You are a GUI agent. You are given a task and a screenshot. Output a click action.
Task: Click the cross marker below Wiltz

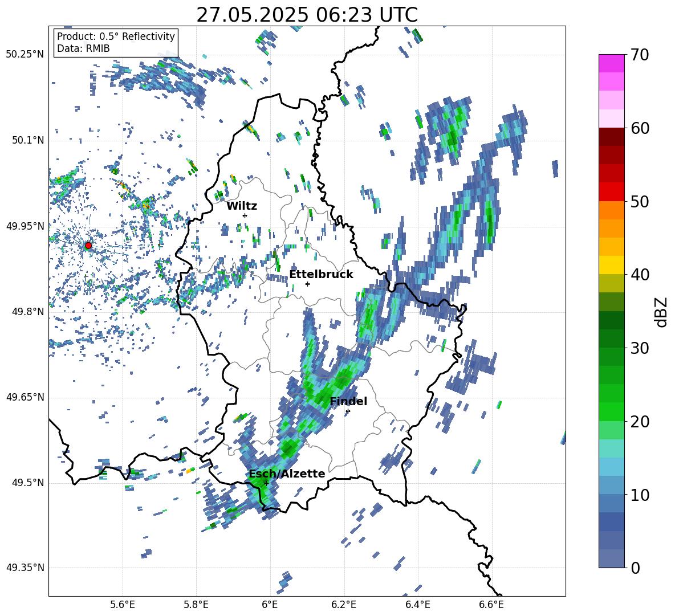point(245,215)
